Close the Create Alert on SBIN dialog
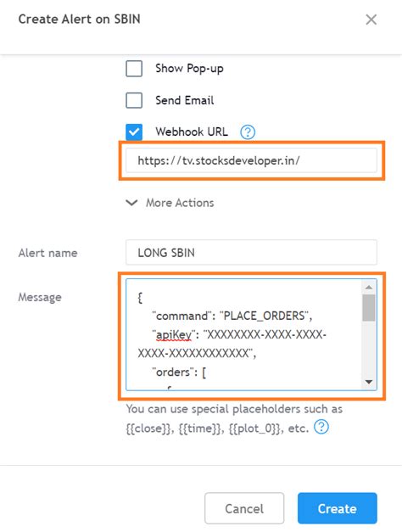This screenshot has height=532, width=402. [x=371, y=20]
